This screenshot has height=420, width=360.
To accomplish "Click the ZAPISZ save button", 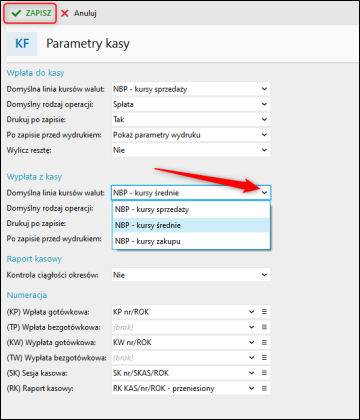I will coord(30,13).
